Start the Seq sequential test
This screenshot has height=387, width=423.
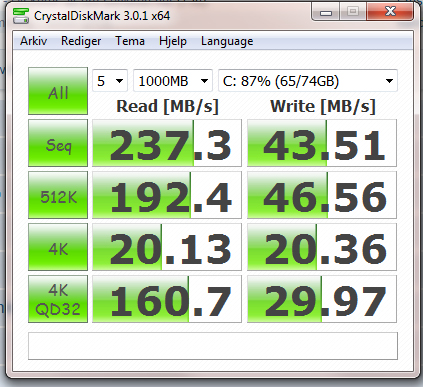click(58, 143)
